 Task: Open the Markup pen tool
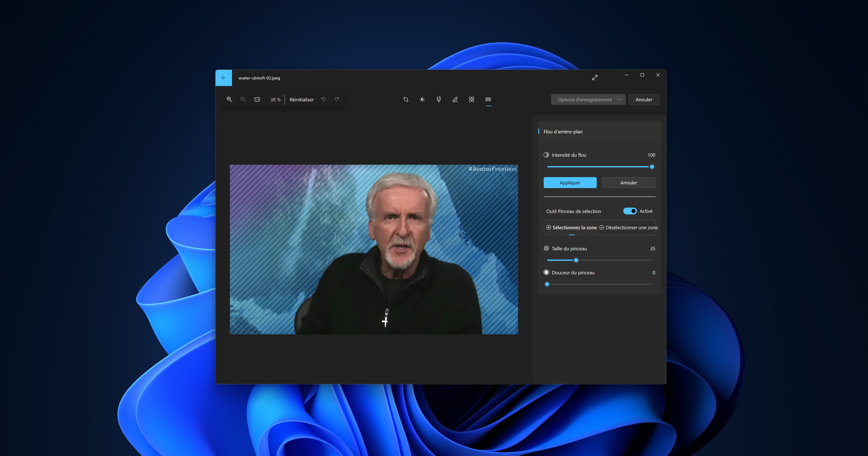(455, 100)
